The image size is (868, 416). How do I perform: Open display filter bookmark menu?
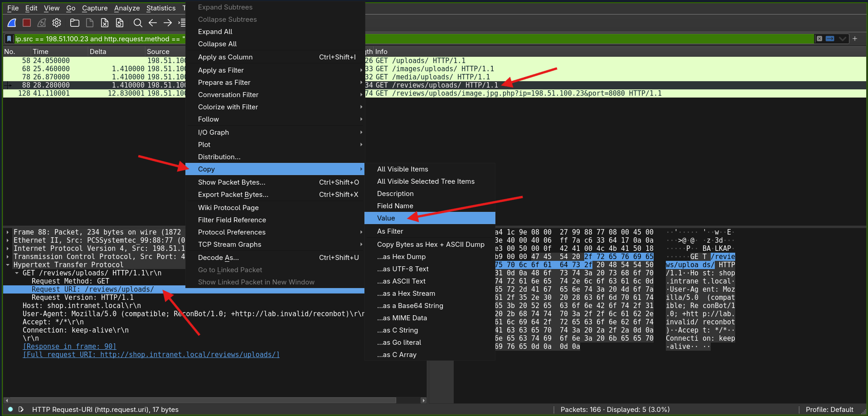(9, 39)
